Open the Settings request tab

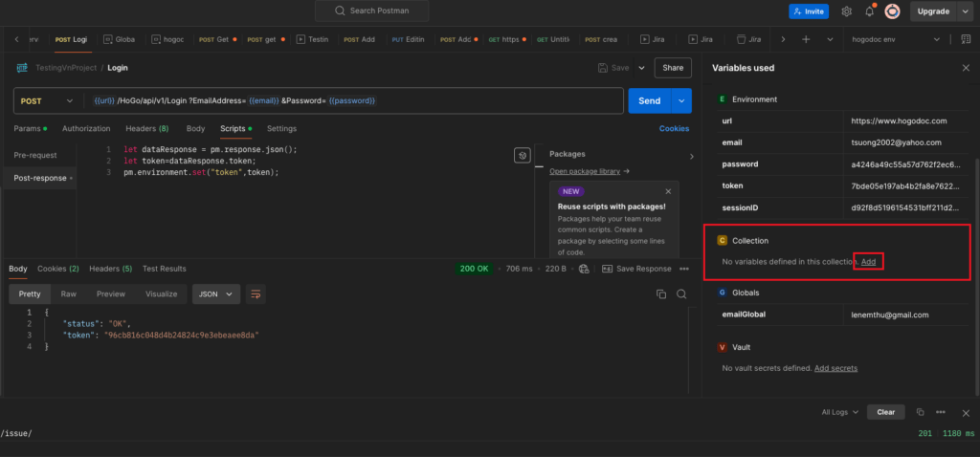pos(282,129)
